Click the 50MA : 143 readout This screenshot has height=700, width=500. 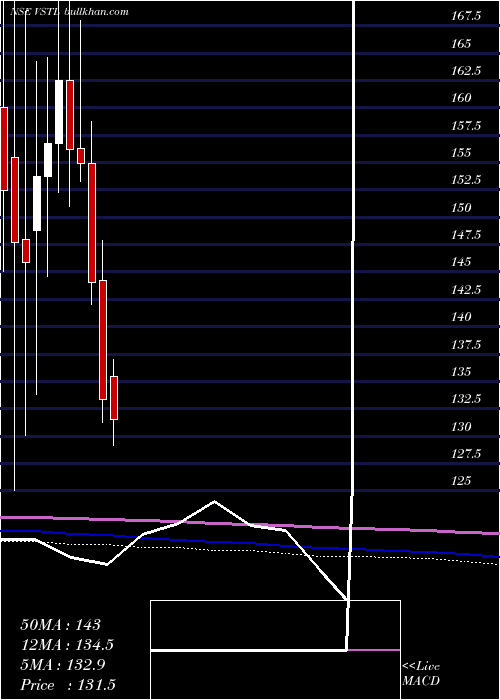coord(61,625)
